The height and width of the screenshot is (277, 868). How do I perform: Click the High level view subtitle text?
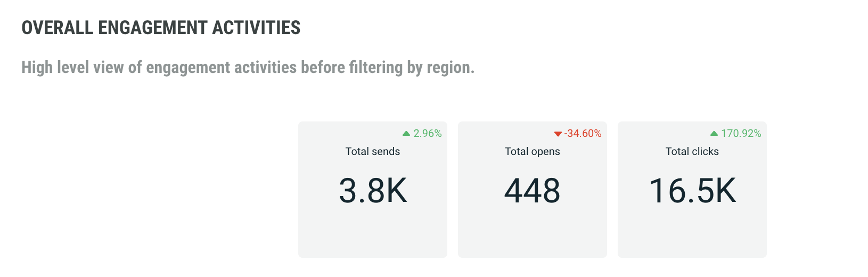click(248, 68)
